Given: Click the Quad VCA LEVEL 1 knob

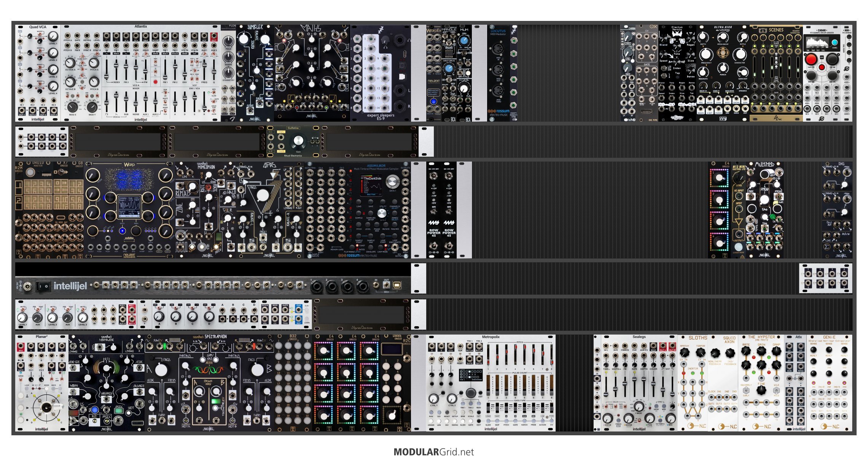Looking at the screenshot, I should coord(53,36).
